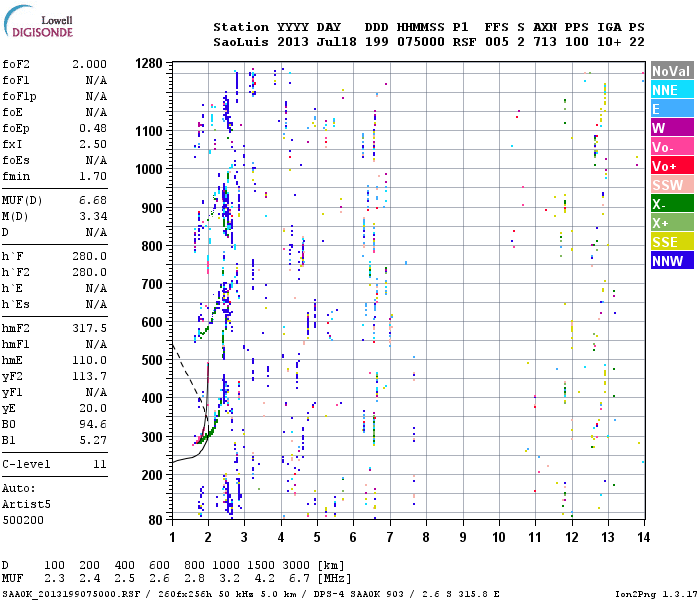The image size is (700, 600).
Task: Click the h`F value 280.0
Action: (89, 256)
